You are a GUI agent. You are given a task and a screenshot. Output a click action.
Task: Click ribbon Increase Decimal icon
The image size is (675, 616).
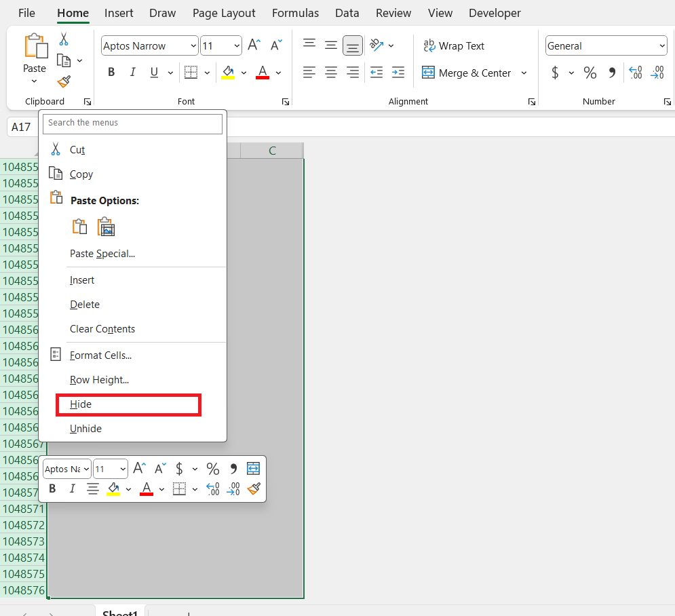pyautogui.click(x=636, y=73)
